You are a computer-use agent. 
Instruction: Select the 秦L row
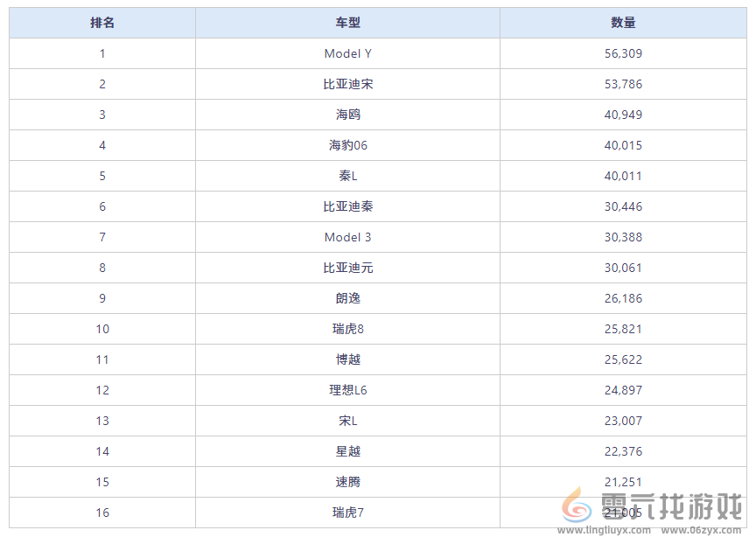pos(348,176)
